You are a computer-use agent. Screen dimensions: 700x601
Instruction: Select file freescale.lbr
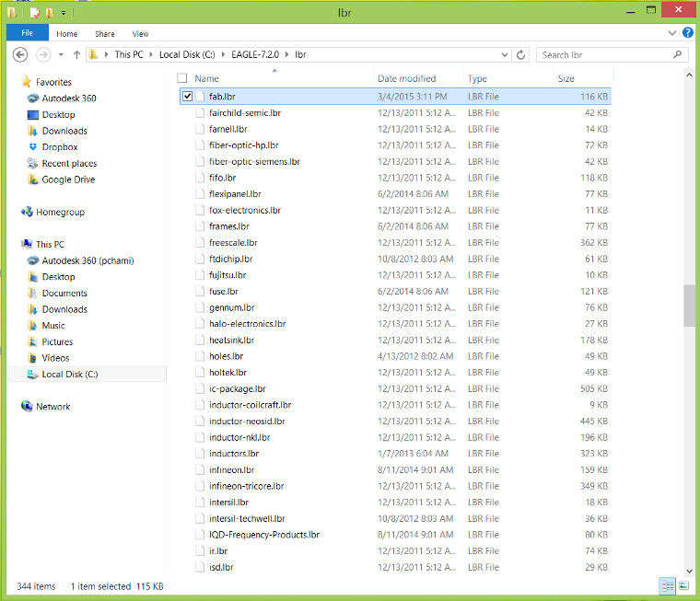(233, 243)
